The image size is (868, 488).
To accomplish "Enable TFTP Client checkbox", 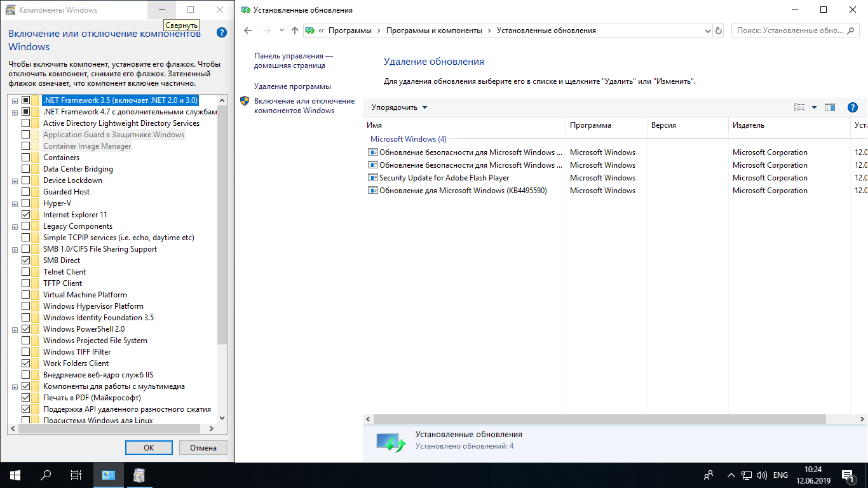I will coord(25,283).
